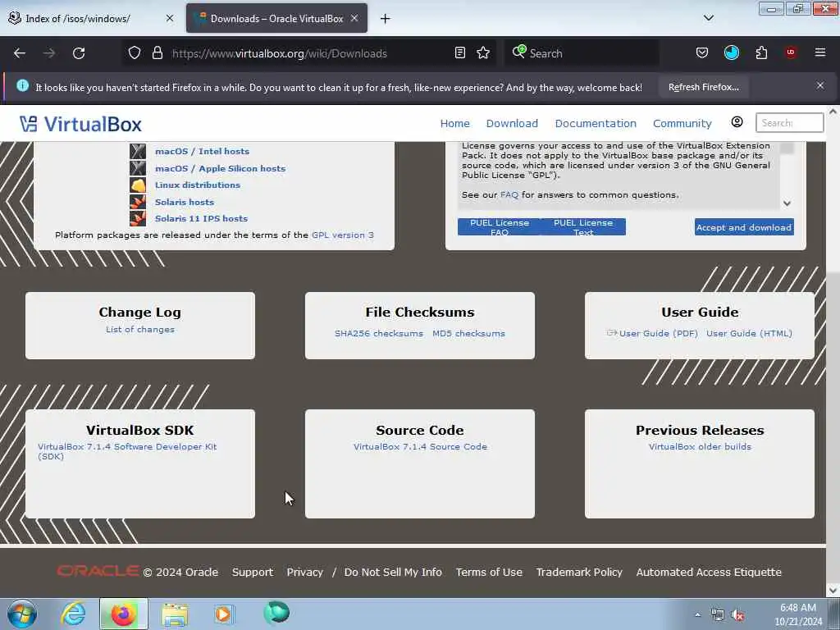
Task: Click the Refresh Firefox... button
Action: 703,87
